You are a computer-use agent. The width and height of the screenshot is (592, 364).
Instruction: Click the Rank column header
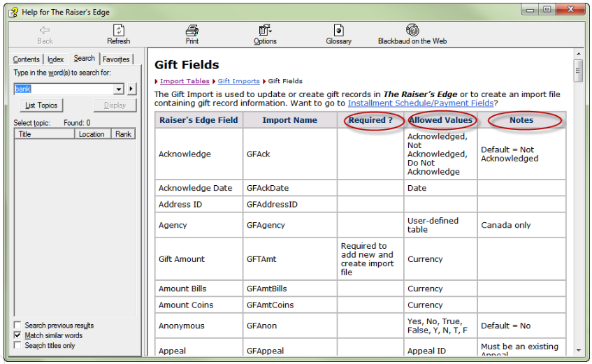123,134
